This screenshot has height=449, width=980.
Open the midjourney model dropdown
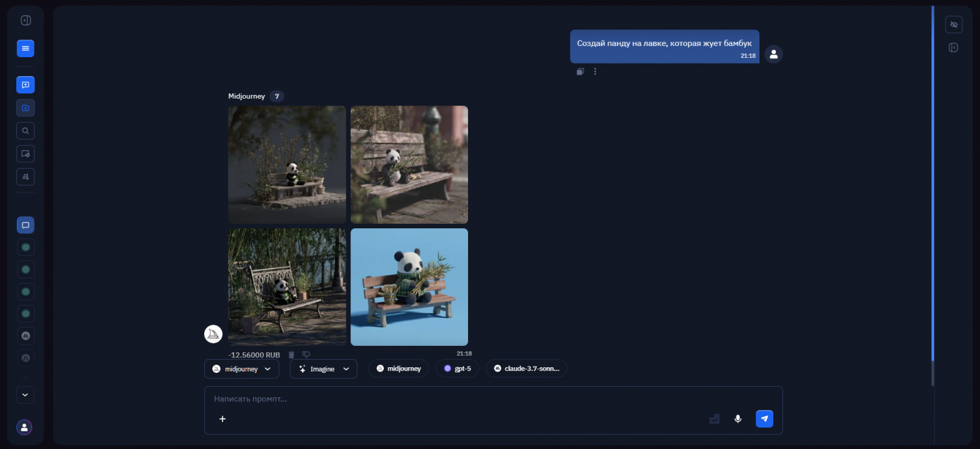(x=241, y=369)
